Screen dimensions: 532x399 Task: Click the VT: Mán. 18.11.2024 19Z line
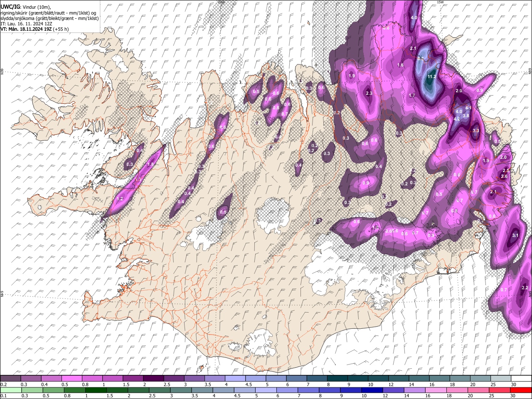coord(35,29)
